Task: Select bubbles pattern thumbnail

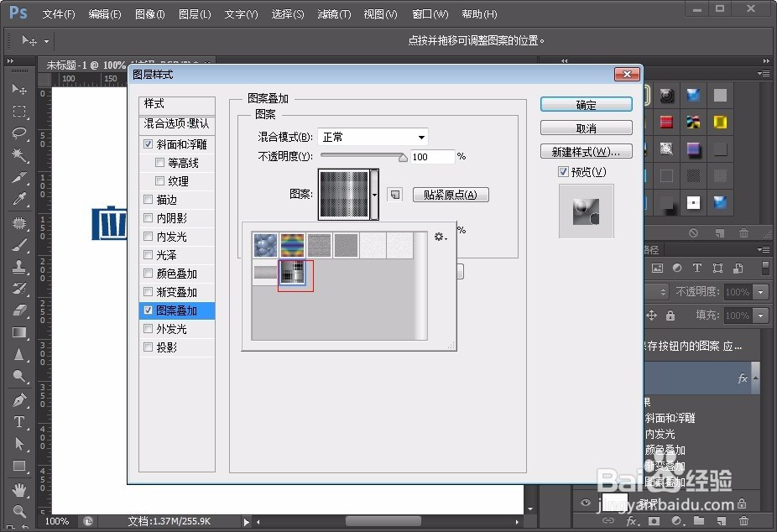Action: [265, 245]
